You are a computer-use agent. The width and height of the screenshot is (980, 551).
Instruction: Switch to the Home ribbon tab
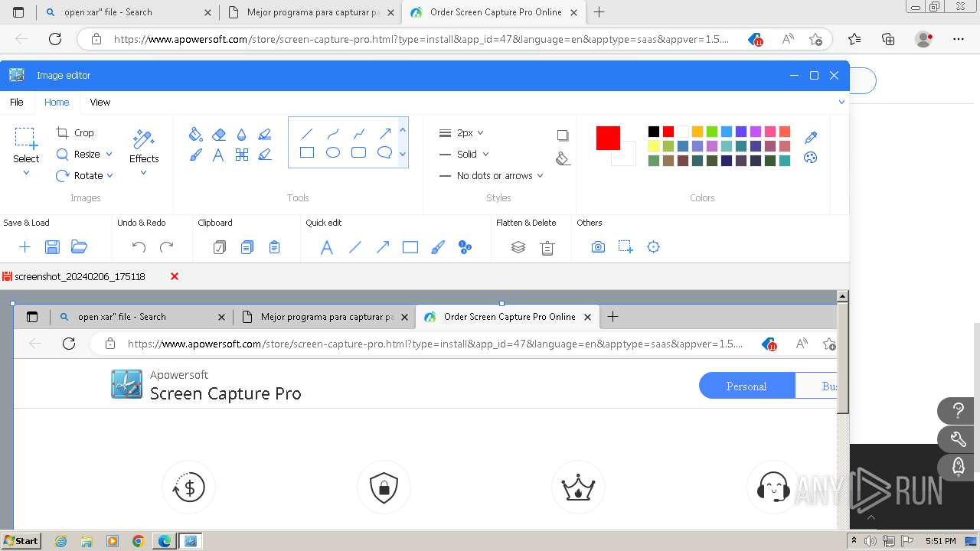(x=57, y=102)
